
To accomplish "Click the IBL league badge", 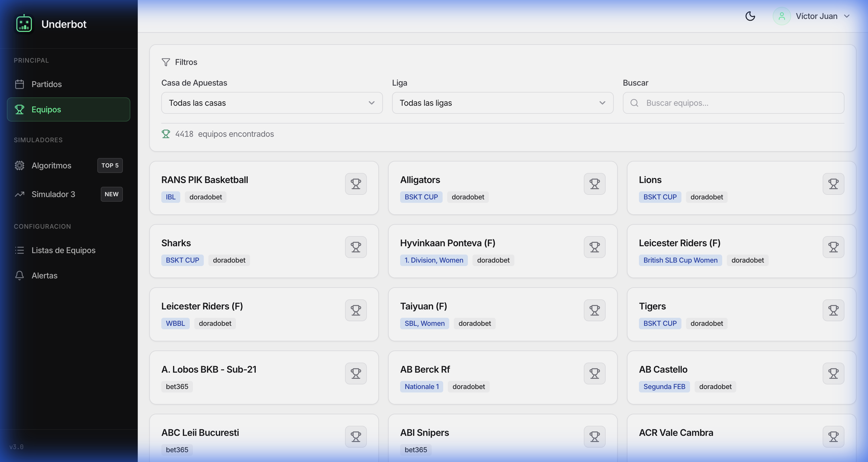I will (170, 197).
